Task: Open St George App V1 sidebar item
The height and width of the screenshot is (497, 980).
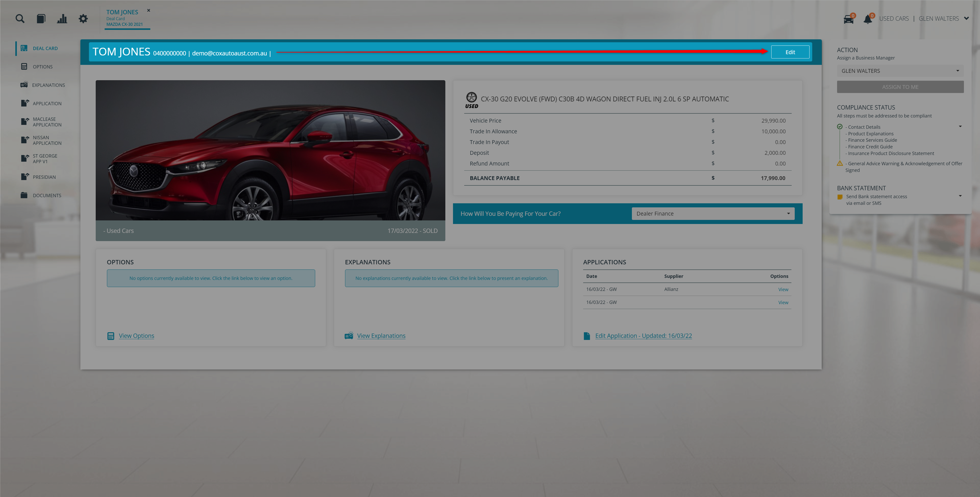Action: point(45,158)
